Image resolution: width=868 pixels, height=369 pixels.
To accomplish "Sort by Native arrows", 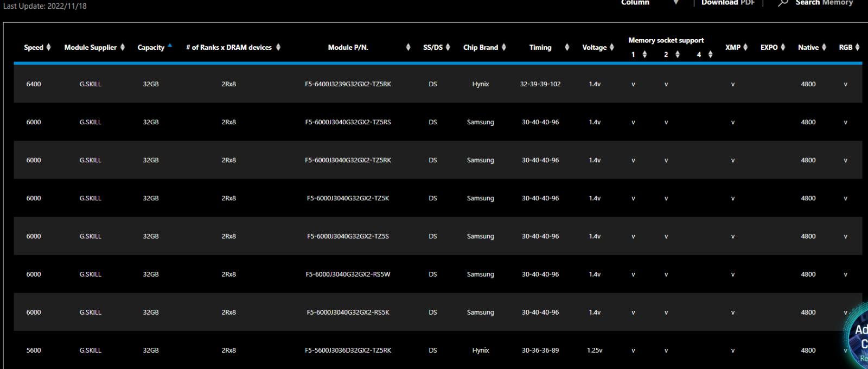I will click(x=824, y=47).
